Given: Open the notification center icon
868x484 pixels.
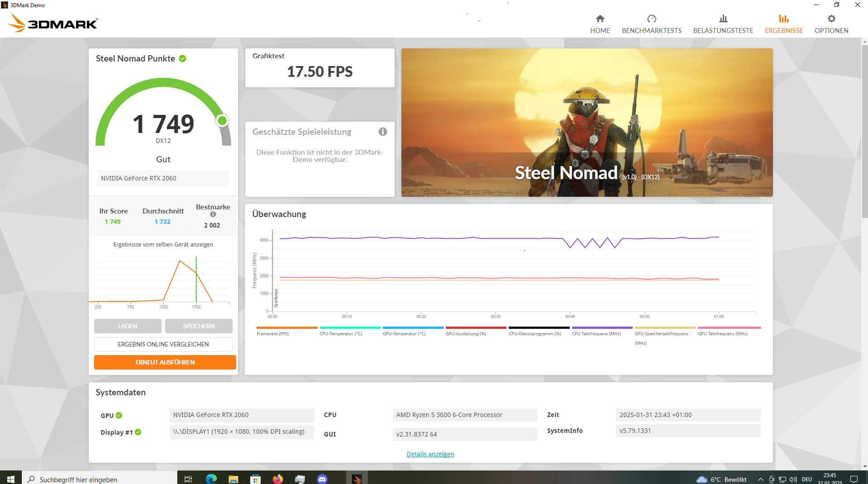Looking at the screenshot, I should pos(854,479).
